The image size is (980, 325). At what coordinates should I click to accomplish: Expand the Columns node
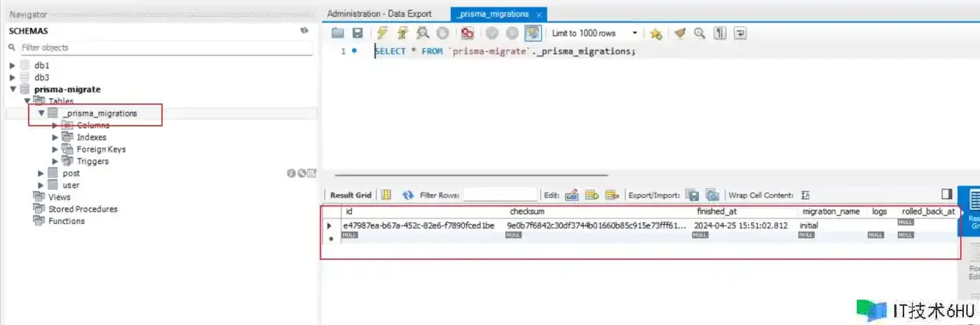pyautogui.click(x=55, y=125)
